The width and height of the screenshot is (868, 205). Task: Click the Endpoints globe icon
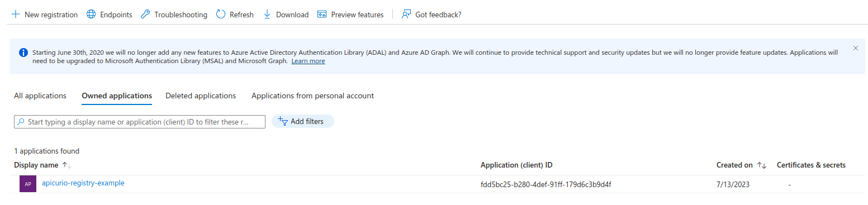[x=91, y=15]
